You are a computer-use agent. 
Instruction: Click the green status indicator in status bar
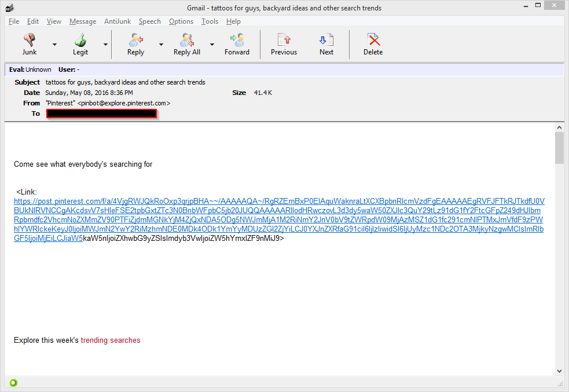coord(13,383)
